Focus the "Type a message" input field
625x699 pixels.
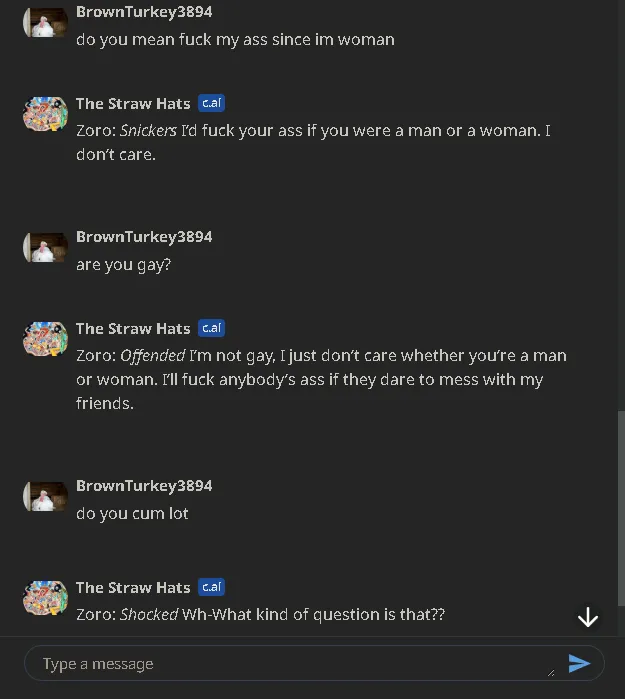[290, 664]
